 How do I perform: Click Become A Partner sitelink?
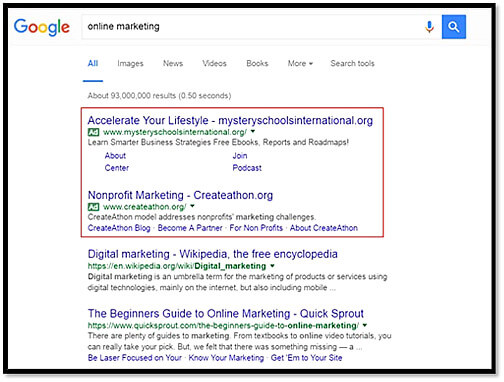point(190,228)
